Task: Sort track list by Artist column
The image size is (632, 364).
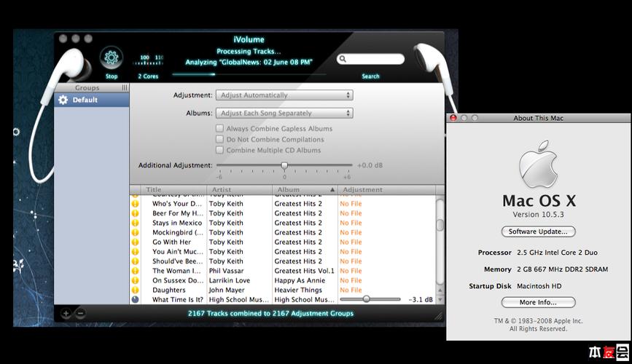Action: (239, 190)
